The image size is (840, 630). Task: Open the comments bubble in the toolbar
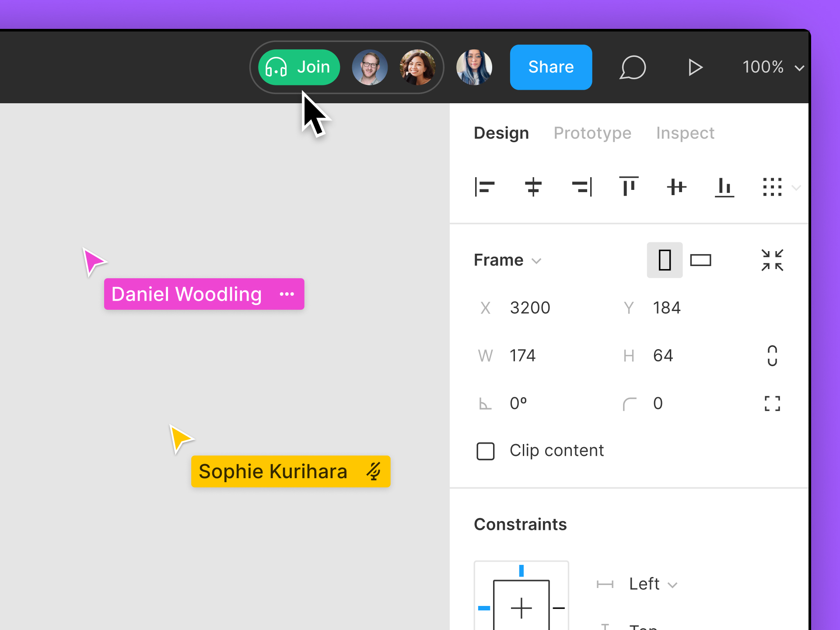[x=633, y=67]
